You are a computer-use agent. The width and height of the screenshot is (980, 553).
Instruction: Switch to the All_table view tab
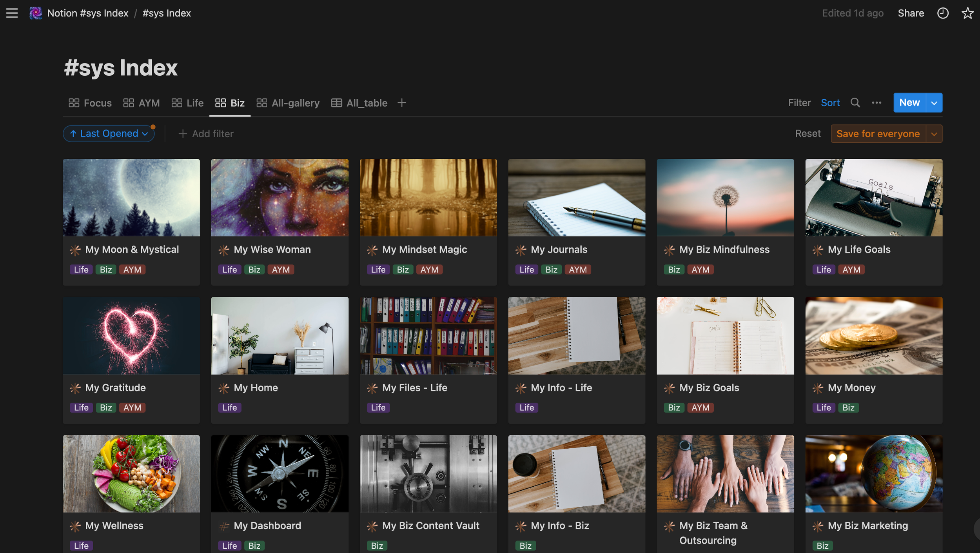tap(359, 103)
